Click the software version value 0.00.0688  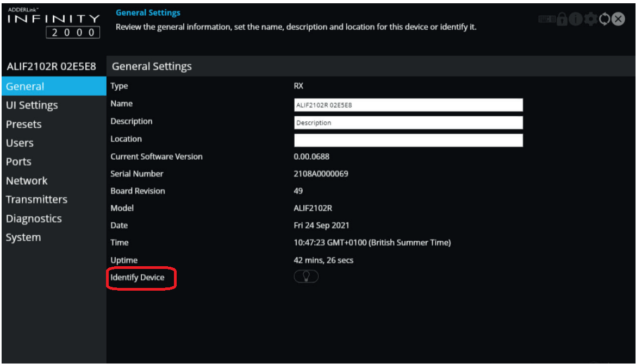coord(311,156)
